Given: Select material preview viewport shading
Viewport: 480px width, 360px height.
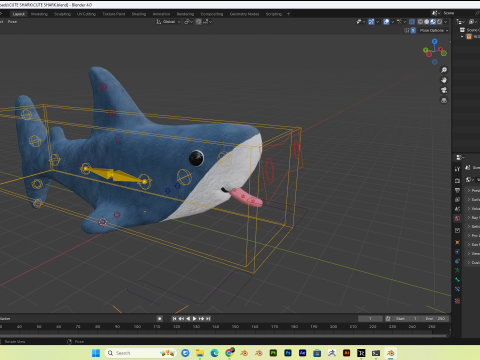Looking at the screenshot, I should (433, 22).
